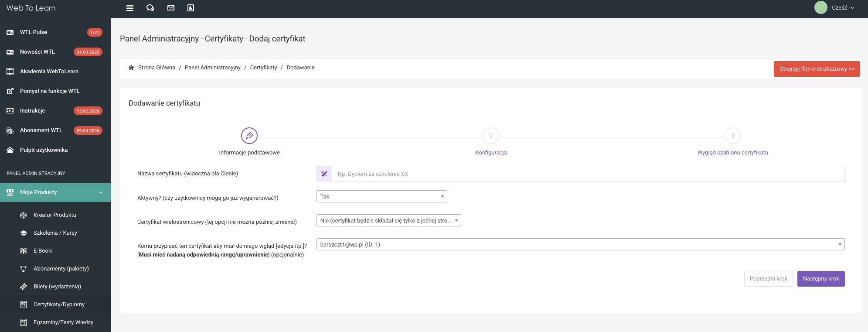Screen dimensions: 868x332
Task: Click Następny krok button
Action: coord(821,279)
